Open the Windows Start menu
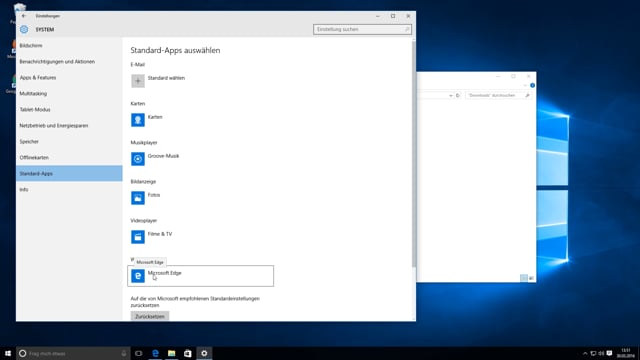 [x=8, y=353]
